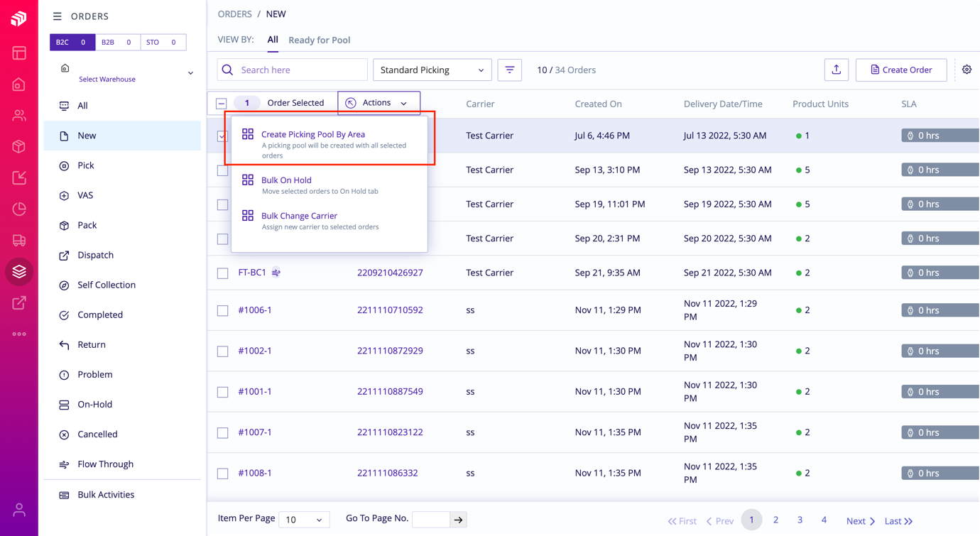Go to page 2 in pagination
The width and height of the screenshot is (980, 536).
click(775, 520)
